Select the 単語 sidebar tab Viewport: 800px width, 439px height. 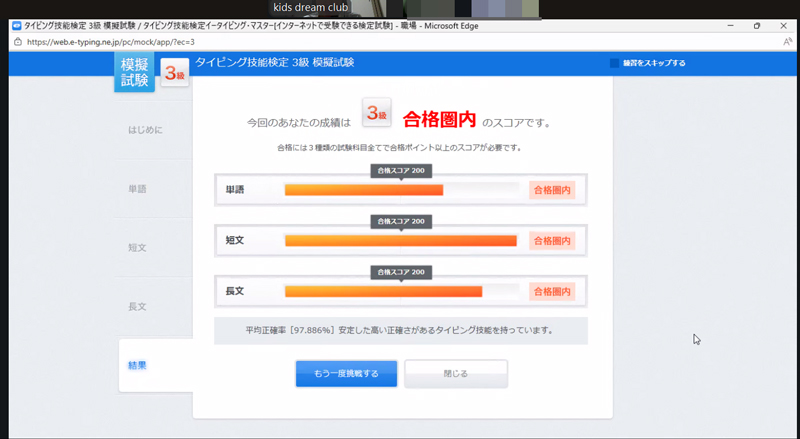tap(137, 189)
